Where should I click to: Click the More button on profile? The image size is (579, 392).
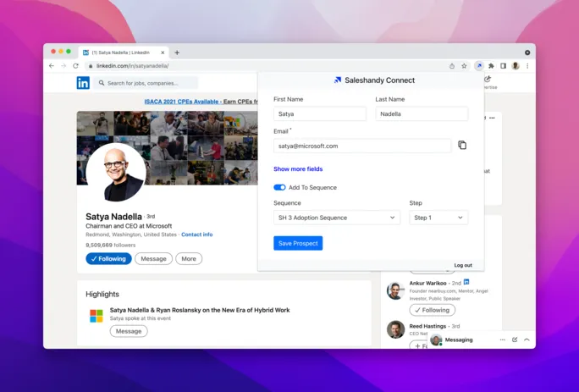[189, 258]
